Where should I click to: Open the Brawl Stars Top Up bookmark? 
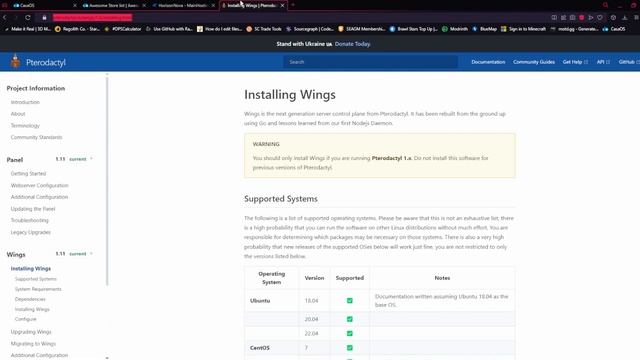point(413,29)
